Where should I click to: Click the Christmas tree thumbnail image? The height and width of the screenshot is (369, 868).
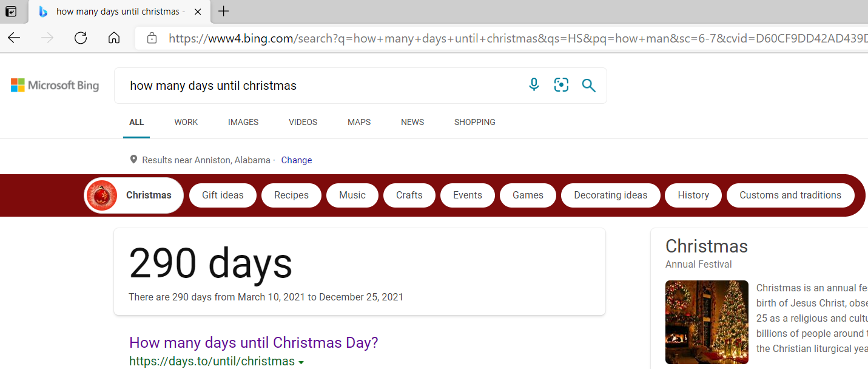pos(707,322)
